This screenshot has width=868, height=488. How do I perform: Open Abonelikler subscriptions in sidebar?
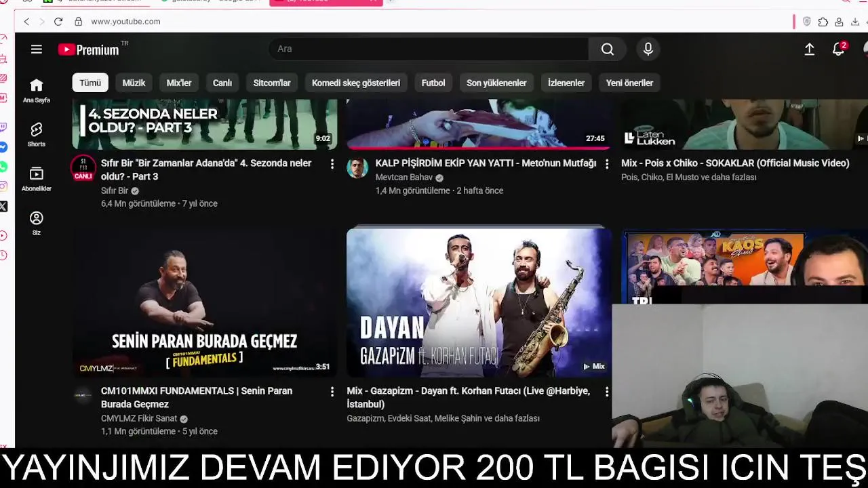pyautogui.click(x=37, y=179)
